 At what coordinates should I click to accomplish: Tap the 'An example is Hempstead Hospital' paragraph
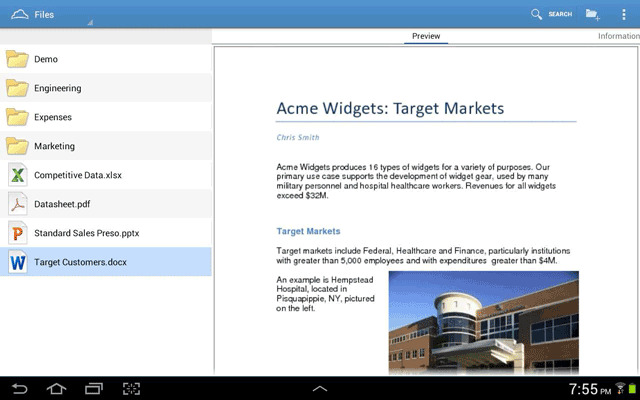[325, 294]
